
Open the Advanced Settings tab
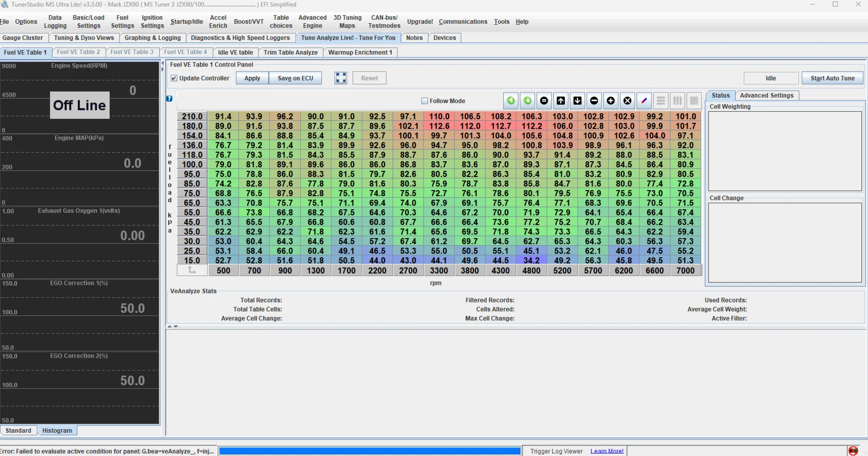766,96
